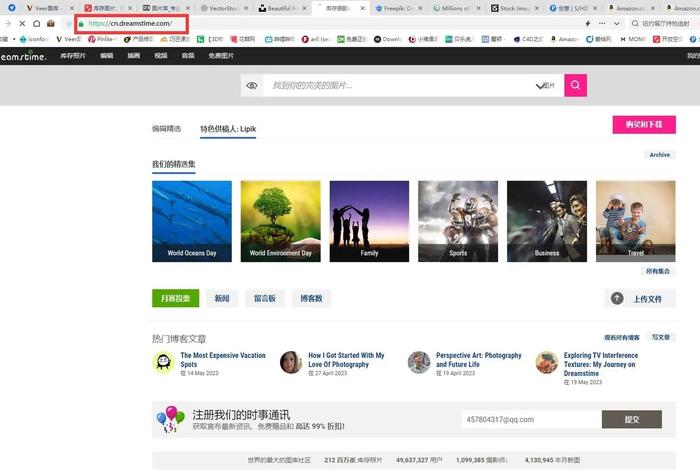Image resolution: width=700 pixels, height=470 pixels.
Task: Switch to the Veer图库 tab
Action: 46,8
